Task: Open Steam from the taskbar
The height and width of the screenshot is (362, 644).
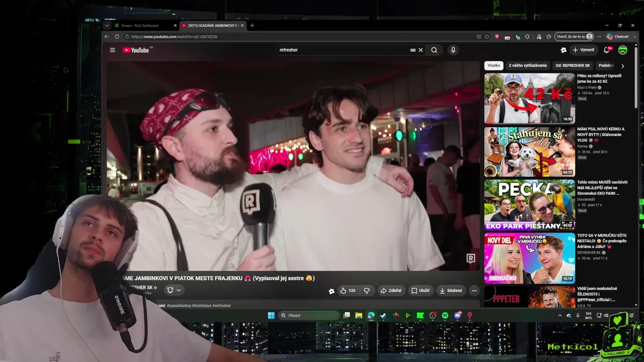Action: tap(383, 316)
